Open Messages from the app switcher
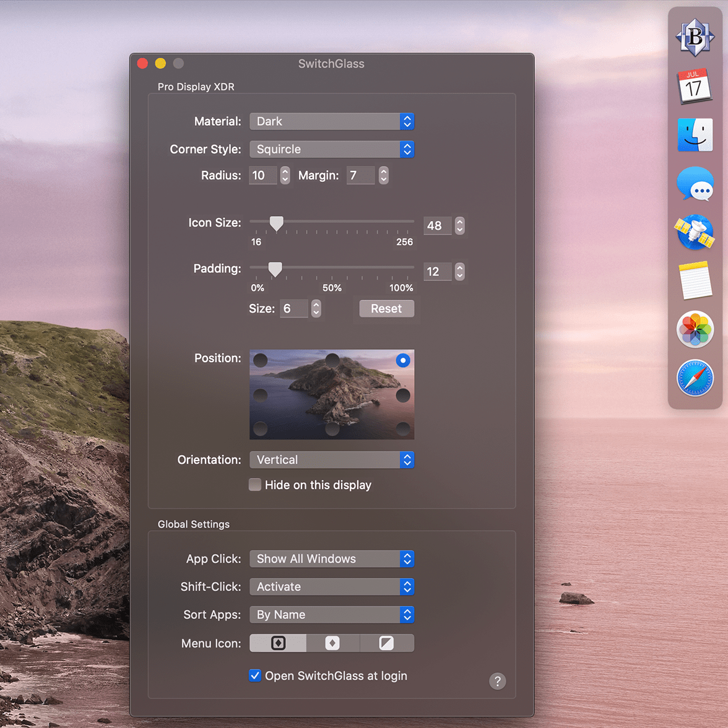Screen dimensions: 728x728 click(x=695, y=184)
